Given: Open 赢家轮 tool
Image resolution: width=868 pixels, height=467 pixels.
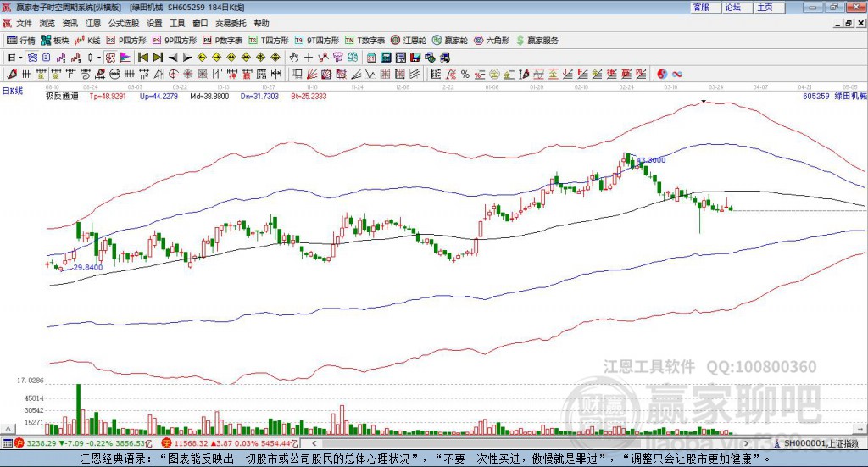Looking at the screenshot, I should [x=450, y=41].
